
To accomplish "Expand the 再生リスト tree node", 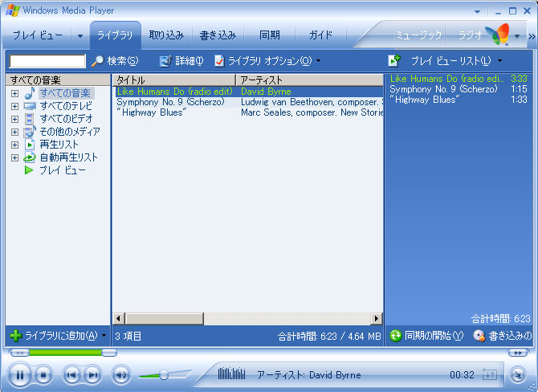I will (14, 145).
